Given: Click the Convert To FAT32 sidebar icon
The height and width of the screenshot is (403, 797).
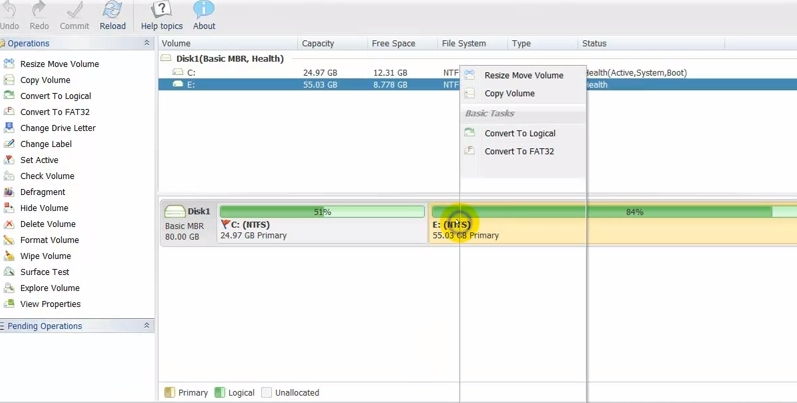Looking at the screenshot, I should pyautogui.click(x=9, y=112).
